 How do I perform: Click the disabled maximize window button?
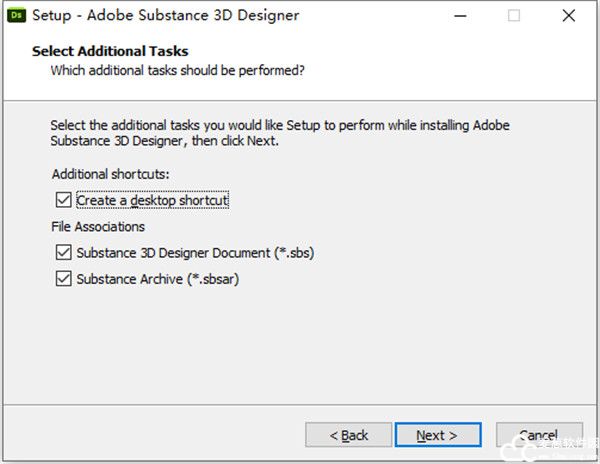[513, 16]
